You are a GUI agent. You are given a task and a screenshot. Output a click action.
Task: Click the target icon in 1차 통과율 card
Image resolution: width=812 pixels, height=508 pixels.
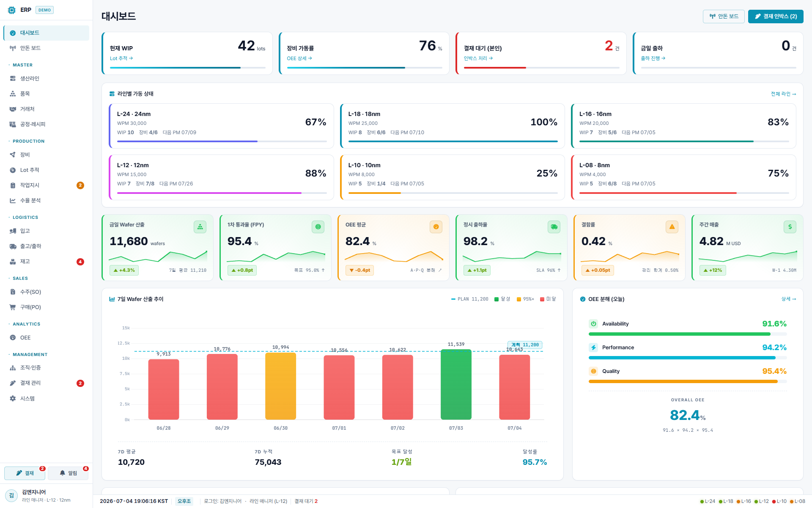coord(318,227)
